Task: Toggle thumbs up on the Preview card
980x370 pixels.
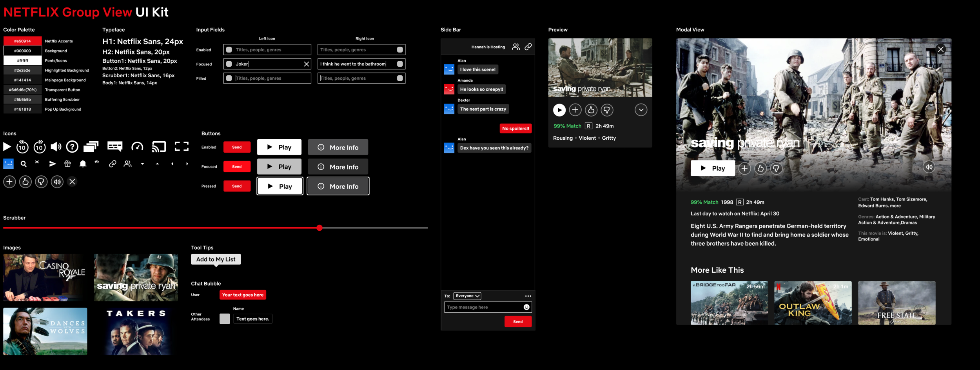Action: (x=591, y=110)
